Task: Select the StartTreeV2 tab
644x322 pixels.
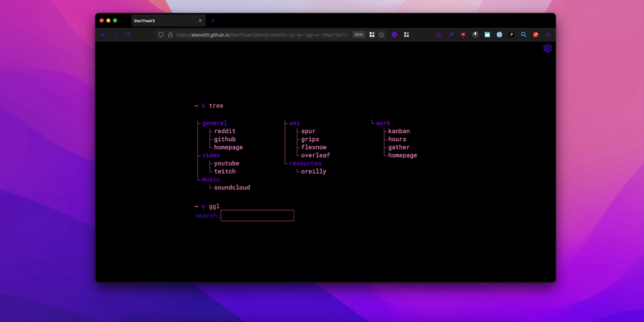Action: [x=164, y=21]
